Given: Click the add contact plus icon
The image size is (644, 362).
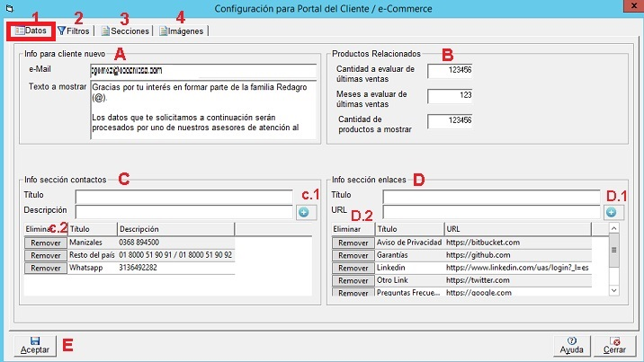Looking at the screenshot, I should 302,212.
